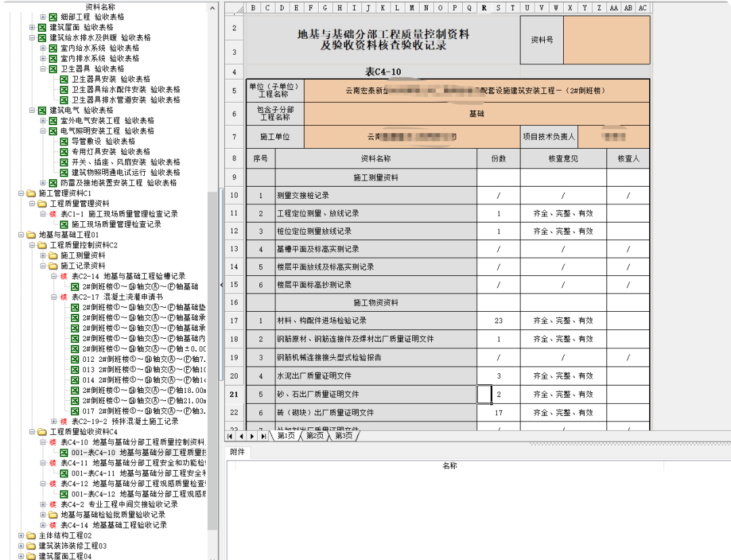This screenshot has height=560, width=731.
Task: Click the spreadsheet select-all corner box
Action: coord(235,8)
